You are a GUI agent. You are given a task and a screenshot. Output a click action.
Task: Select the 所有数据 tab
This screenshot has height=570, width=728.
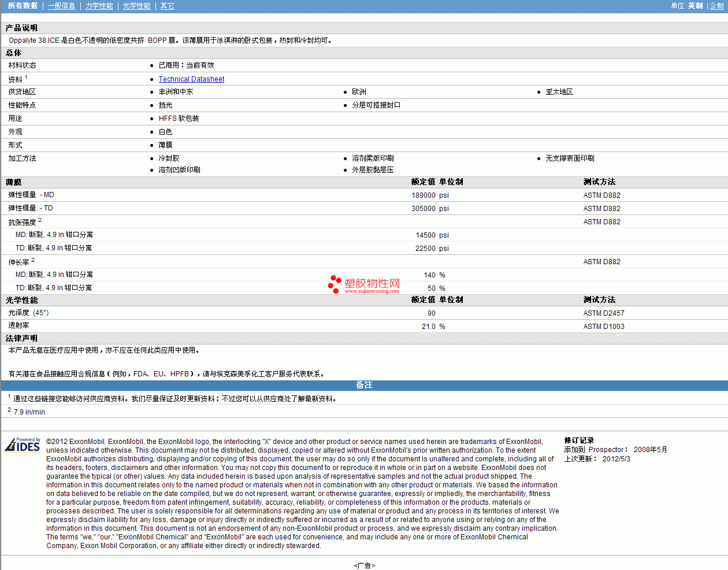click(x=23, y=6)
